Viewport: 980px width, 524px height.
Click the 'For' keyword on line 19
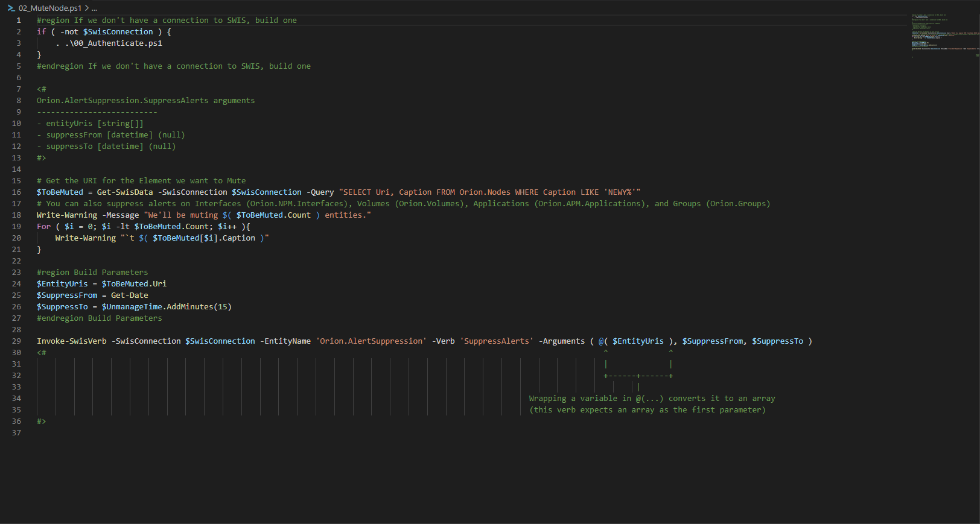(43, 227)
